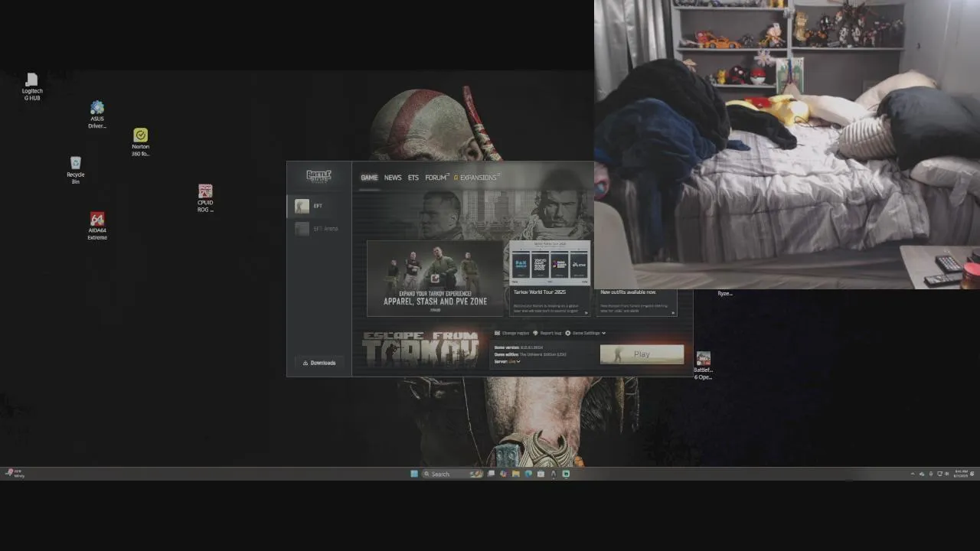Open the weather widget on the taskbar
This screenshot has height=551, width=980.
coord(14,474)
